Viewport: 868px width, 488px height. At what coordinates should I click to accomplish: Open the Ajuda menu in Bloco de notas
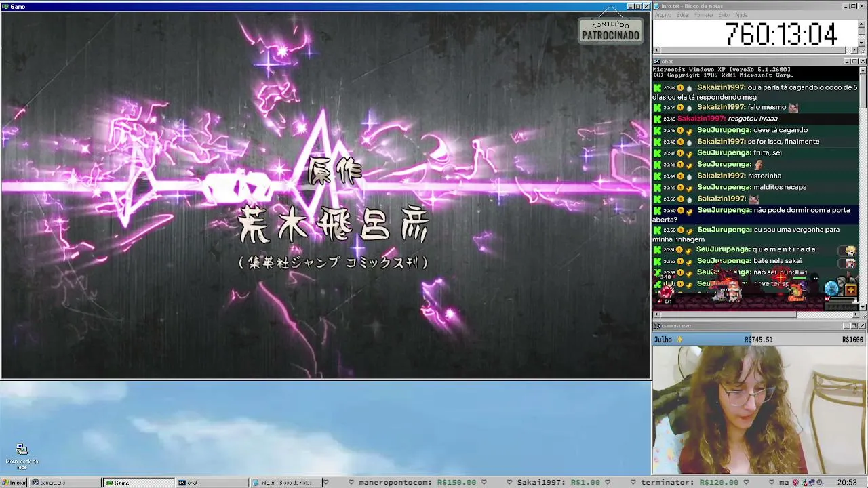point(741,15)
